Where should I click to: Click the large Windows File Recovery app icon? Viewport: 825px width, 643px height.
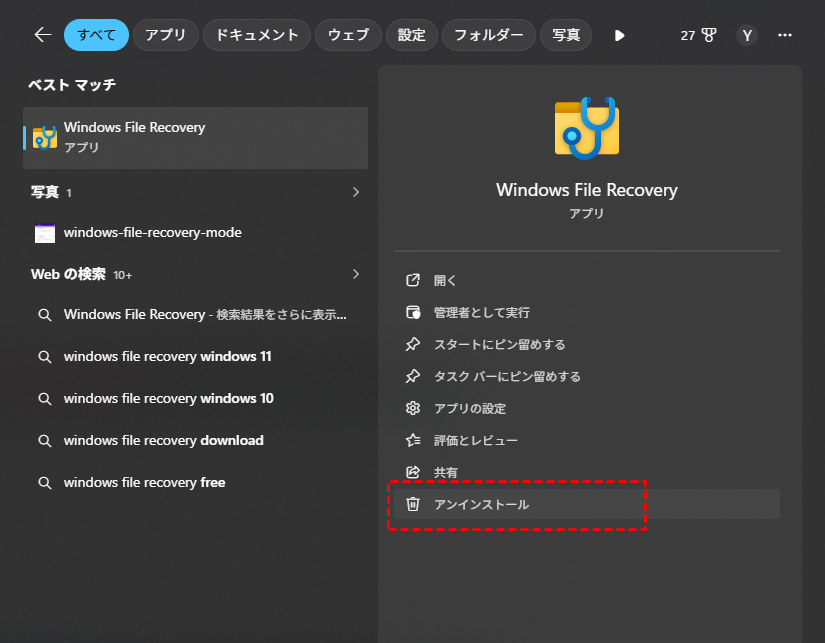tap(587, 128)
